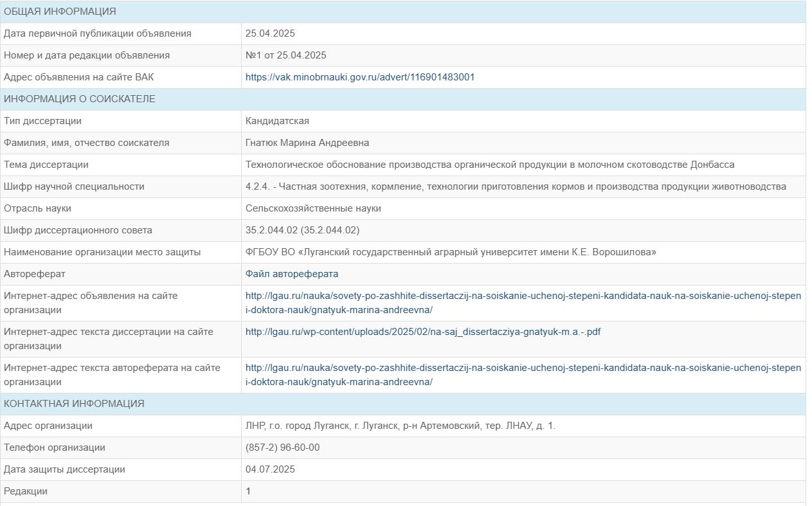Click the label Адрес организации
The height and width of the screenshot is (506, 812).
(x=48, y=426)
